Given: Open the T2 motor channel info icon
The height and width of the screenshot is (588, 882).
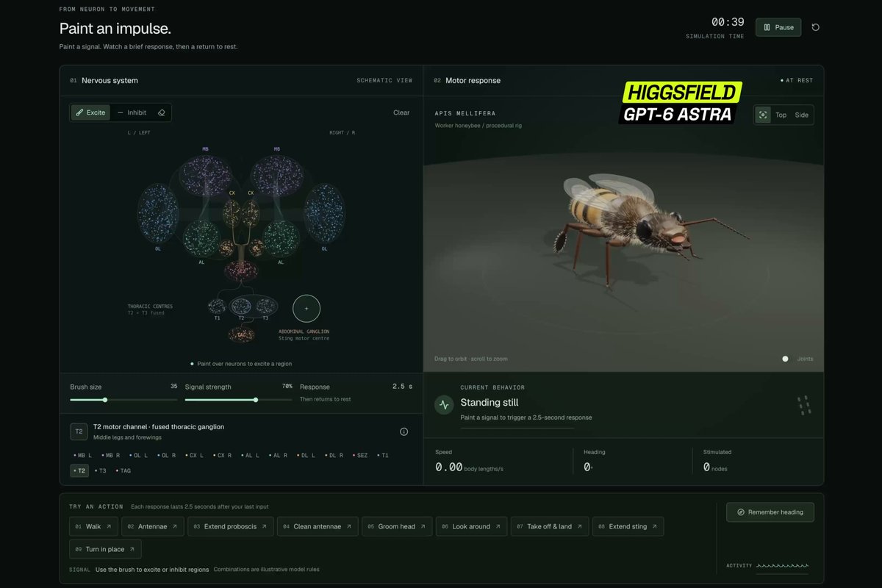Looking at the screenshot, I should pyautogui.click(x=404, y=431).
